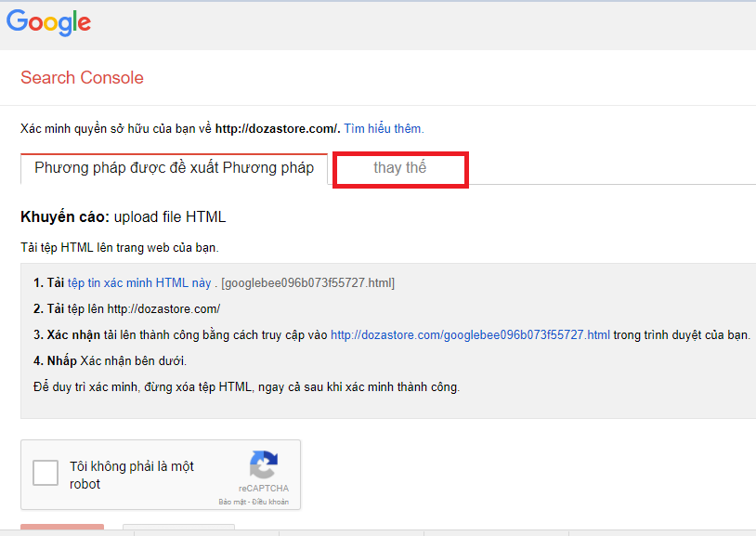Image resolution: width=756 pixels, height=536 pixels.
Task: Click the "Để duy trì xác minh" note
Action: pyautogui.click(x=246, y=387)
